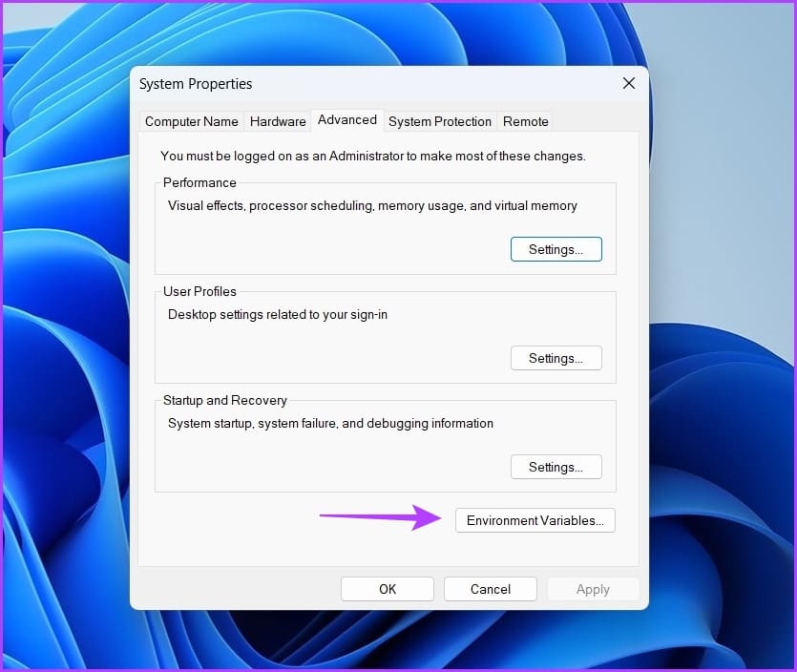Confirm with the OK button
Image resolution: width=797 pixels, height=672 pixels.
point(388,589)
